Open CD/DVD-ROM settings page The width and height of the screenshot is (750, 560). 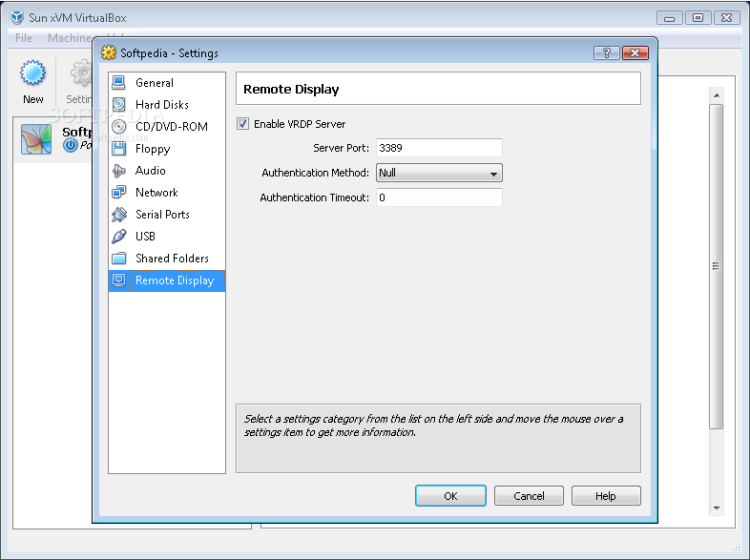pos(166,126)
